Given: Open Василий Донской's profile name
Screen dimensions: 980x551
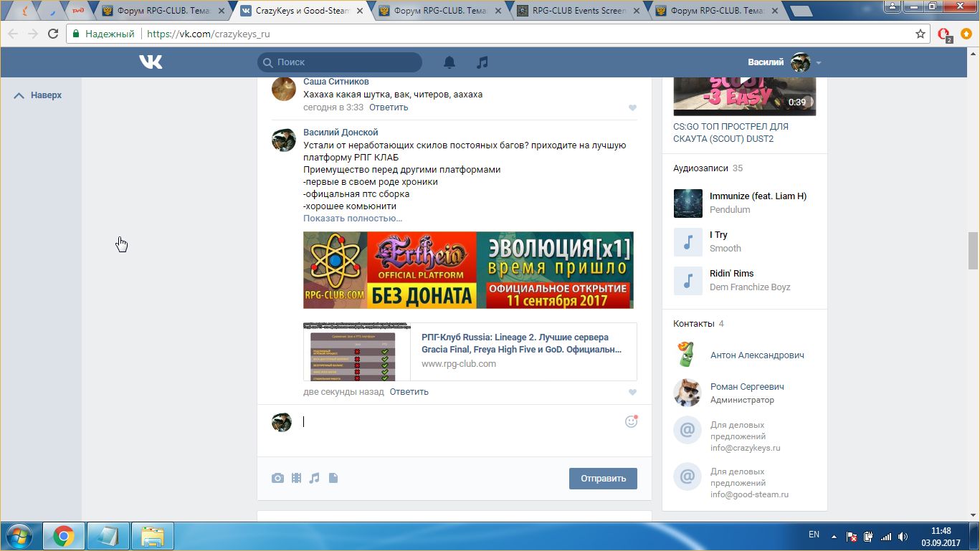Looking at the screenshot, I should (x=341, y=133).
